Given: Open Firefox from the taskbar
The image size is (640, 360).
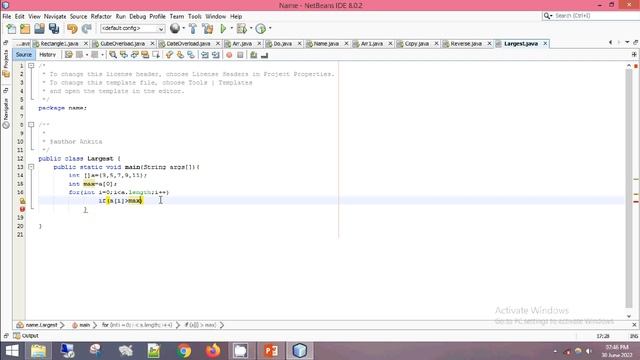Looking at the screenshot, I should (x=213, y=351).
